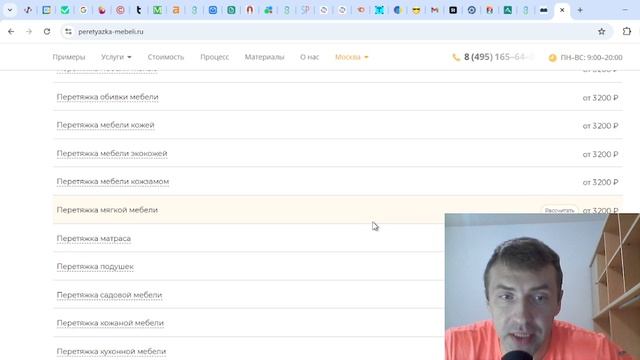640x360 pixels.
Task: Switch to the black sofa favicon tab
Action: pos(544,10)
